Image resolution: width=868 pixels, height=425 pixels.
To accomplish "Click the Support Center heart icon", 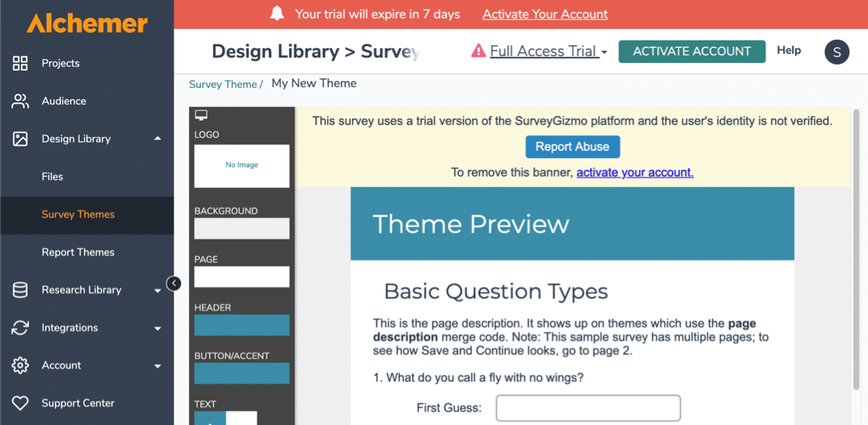I will point(20,403).
